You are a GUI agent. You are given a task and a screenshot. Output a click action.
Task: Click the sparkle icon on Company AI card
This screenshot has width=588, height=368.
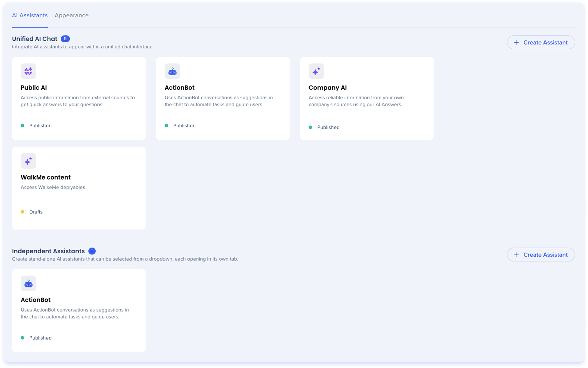pyautogui.click(x=316, y=71)
